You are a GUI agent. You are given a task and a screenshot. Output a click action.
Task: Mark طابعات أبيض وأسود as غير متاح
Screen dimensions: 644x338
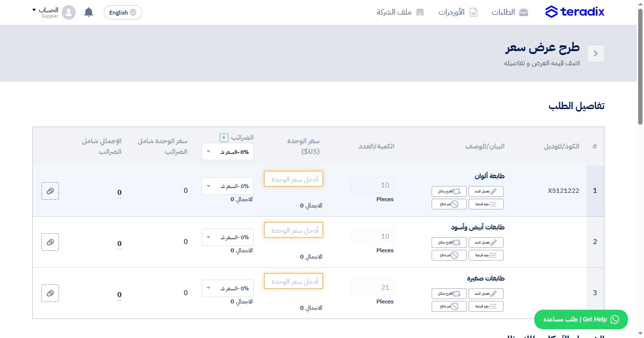click(x=449, y=255)
